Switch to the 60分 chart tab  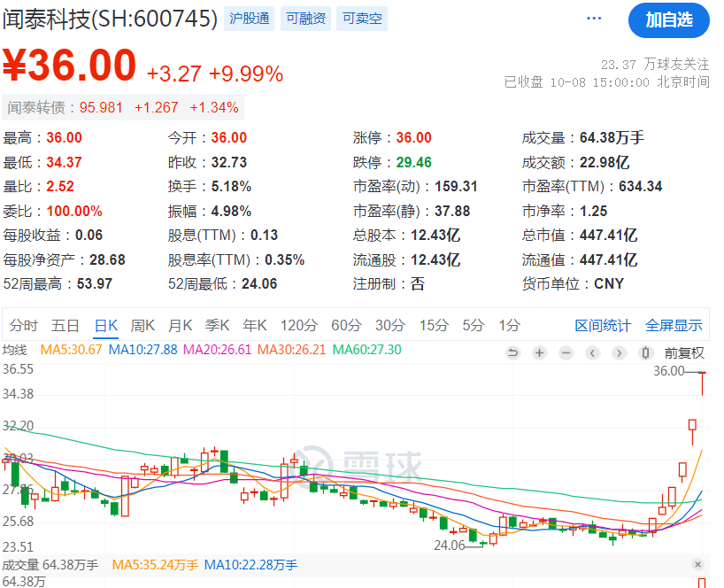point(346,326)
